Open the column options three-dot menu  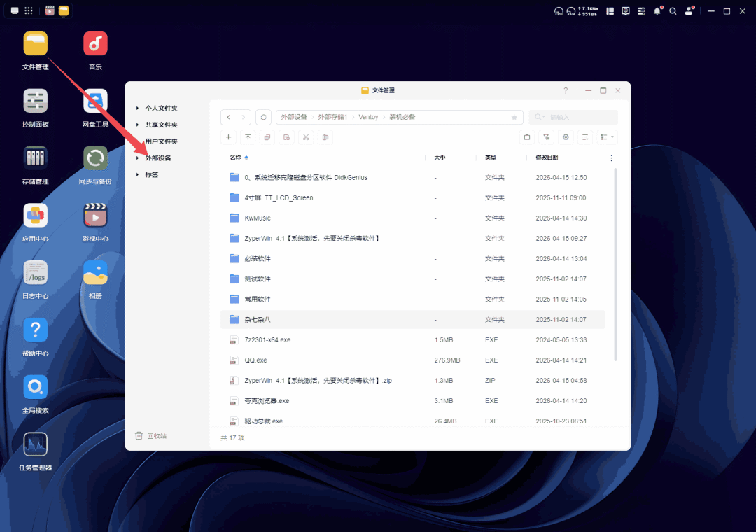point(611,157)
